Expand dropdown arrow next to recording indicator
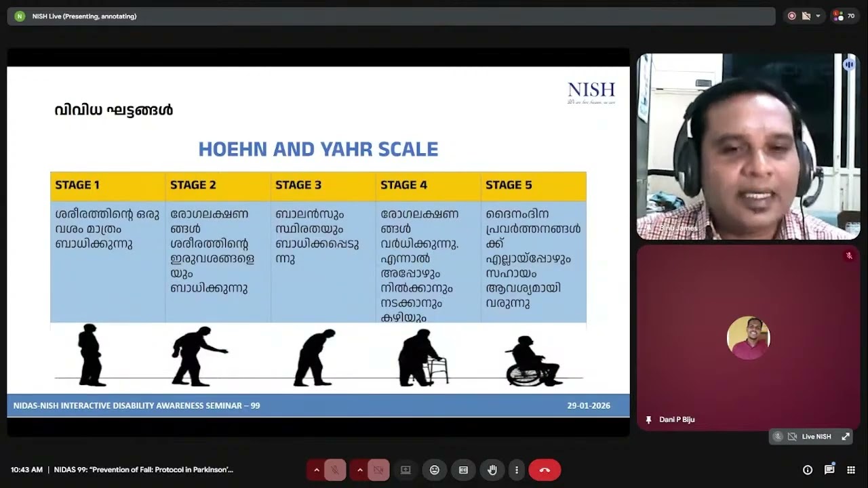The height and width of the screenshot is (488, 868). (818, 16)
